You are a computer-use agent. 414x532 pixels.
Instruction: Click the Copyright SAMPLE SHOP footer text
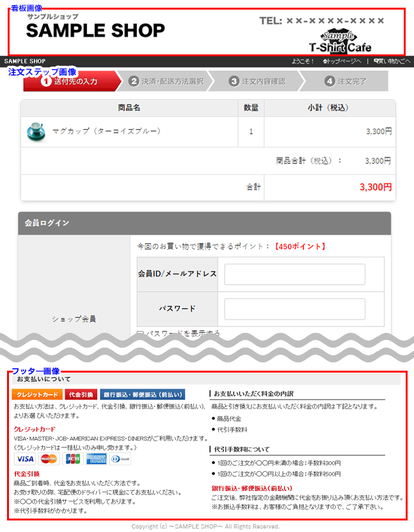[x=205, y=527]
